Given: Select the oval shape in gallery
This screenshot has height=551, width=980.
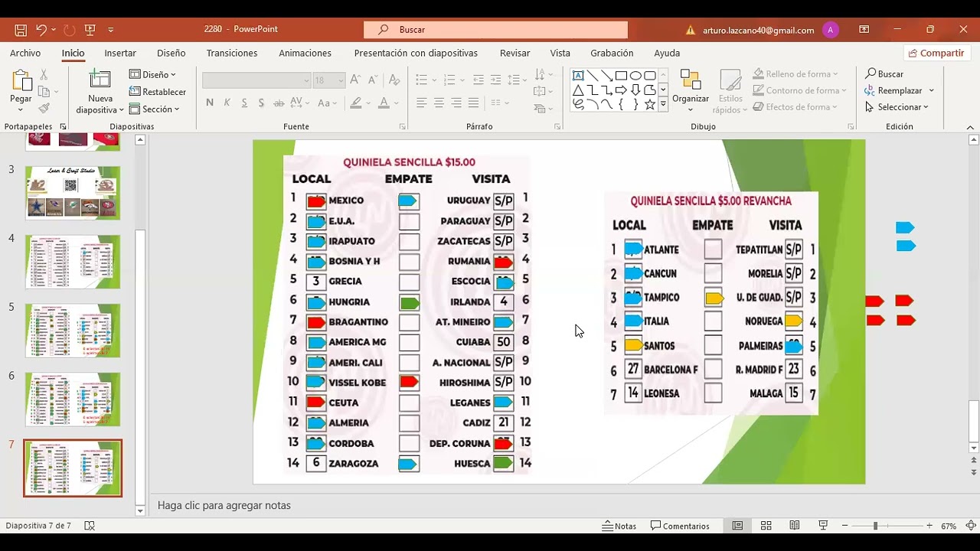Looking at the screenshot, I should coord(635,75).
